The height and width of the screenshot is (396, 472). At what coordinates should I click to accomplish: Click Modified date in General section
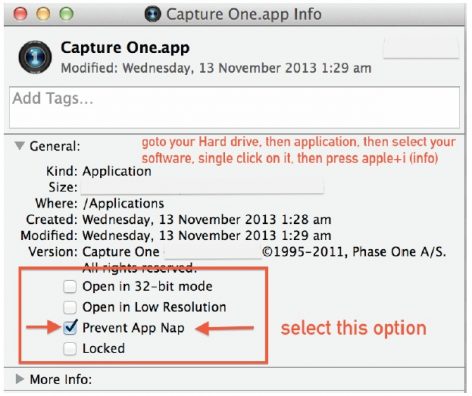(x=207, y=236)
